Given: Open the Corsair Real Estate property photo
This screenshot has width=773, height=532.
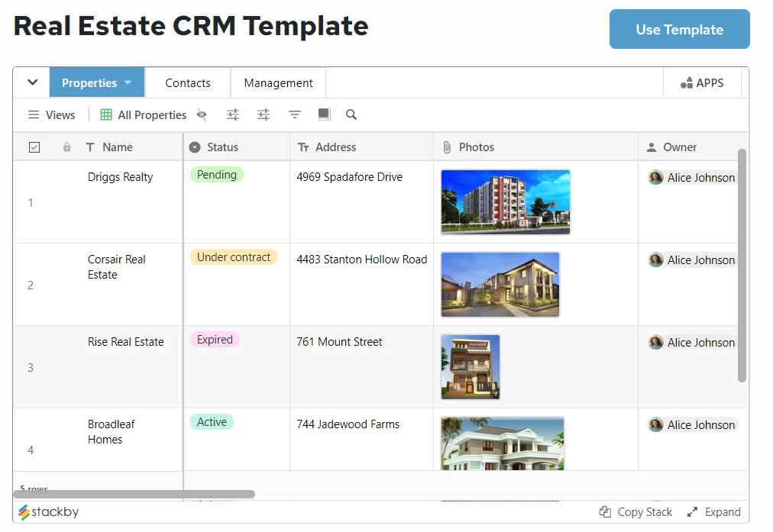Looking at the screenshot, I should click(500, 285).
